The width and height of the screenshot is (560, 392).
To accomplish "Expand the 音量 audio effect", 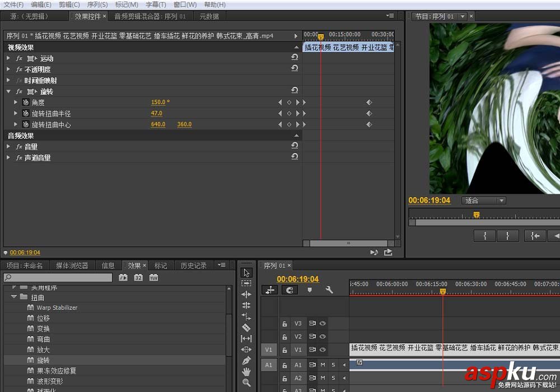I will click(x=8, y=146).
